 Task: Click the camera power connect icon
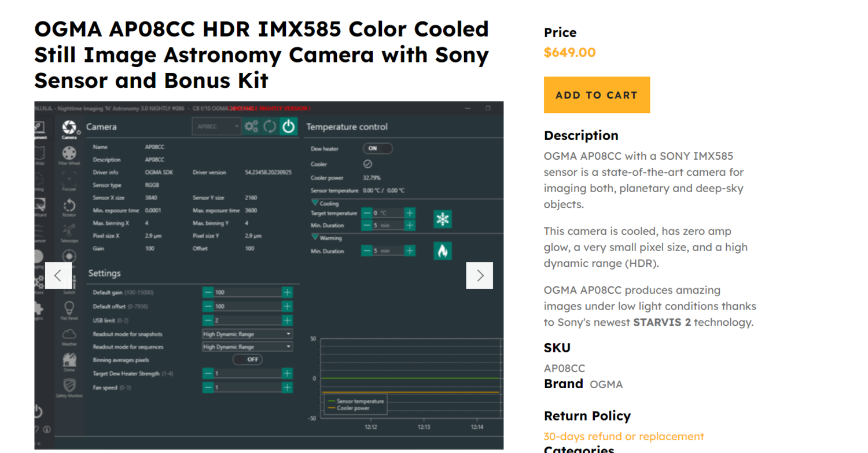coord(288,127)
